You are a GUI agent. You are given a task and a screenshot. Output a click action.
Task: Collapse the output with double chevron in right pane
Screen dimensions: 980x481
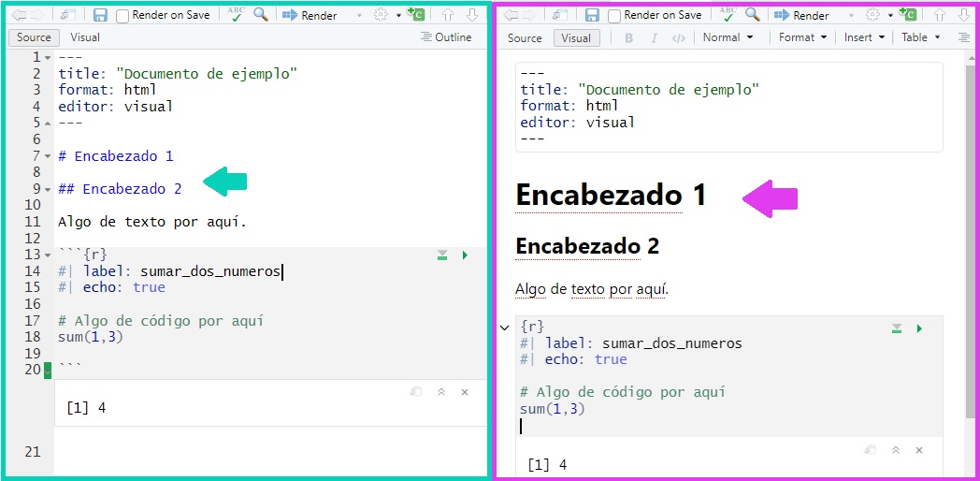pyautogui.click(x=895, y=450)
